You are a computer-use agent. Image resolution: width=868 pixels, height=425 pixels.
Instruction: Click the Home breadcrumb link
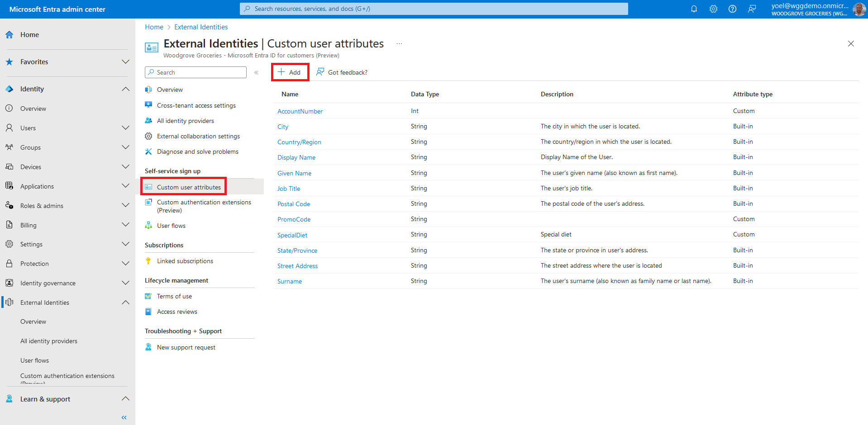click(x=154, y=27)
